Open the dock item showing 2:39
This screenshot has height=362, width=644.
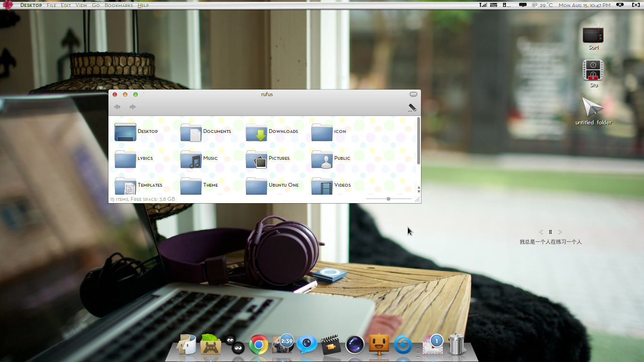283,344
